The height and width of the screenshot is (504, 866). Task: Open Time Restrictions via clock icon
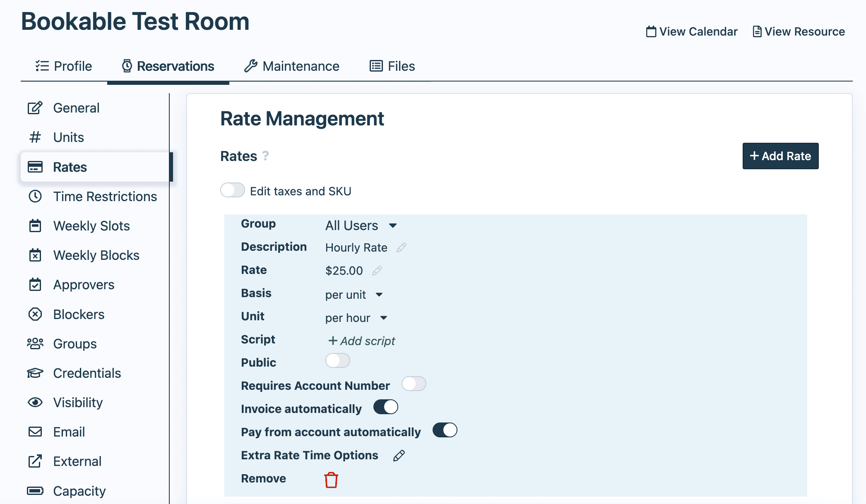point(35,197)
